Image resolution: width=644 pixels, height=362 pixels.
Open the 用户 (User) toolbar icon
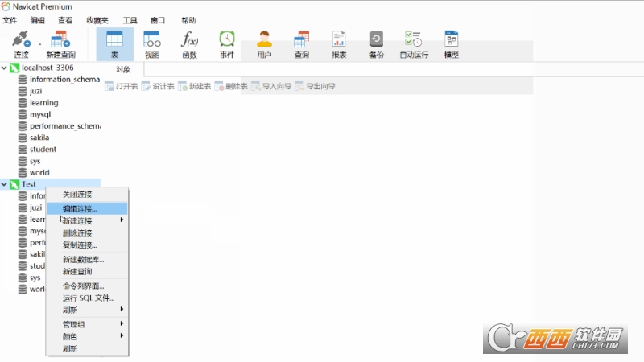point(264,39)
